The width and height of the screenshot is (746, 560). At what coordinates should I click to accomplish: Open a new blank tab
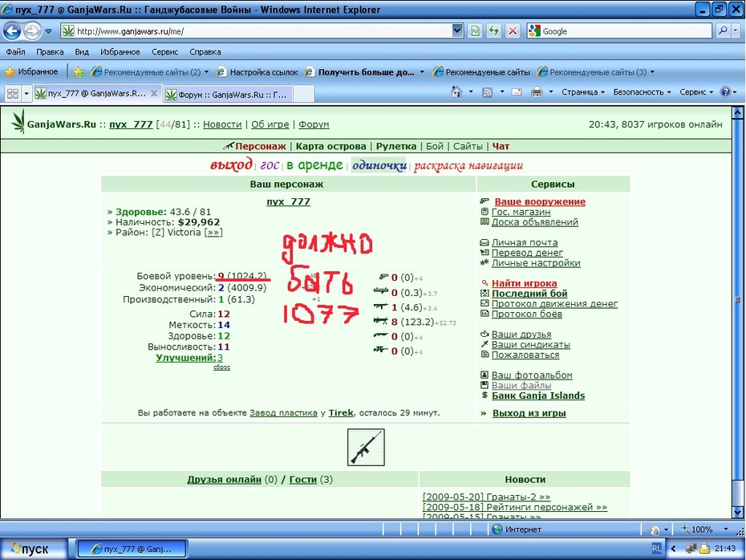point(303,94)
